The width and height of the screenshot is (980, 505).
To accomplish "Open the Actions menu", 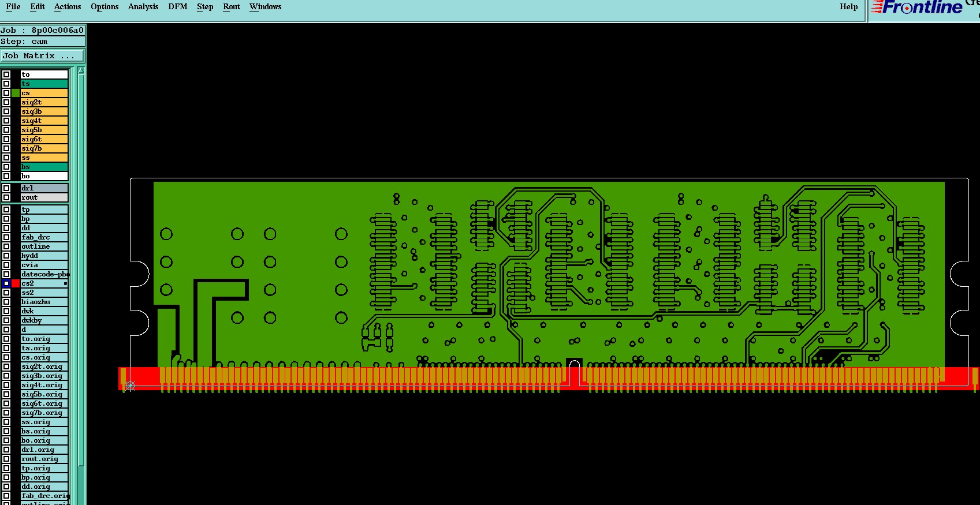I will coord(68,7).
